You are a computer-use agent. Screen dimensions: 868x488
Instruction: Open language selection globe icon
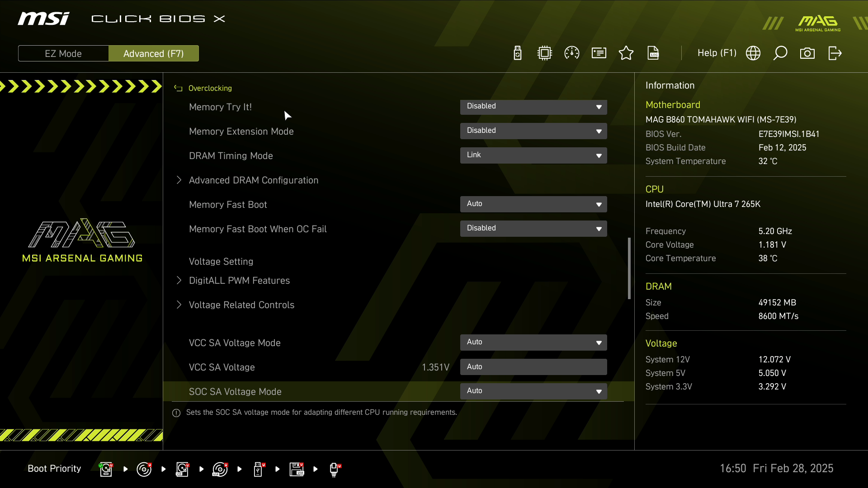click(753, 53)
